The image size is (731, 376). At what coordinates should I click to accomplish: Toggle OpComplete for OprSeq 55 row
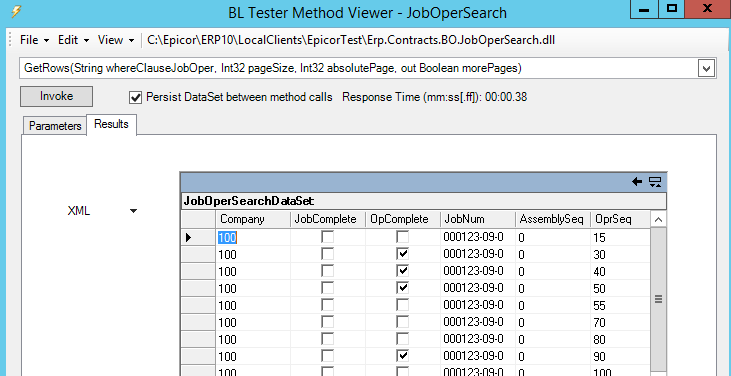[x=402, y=305]
